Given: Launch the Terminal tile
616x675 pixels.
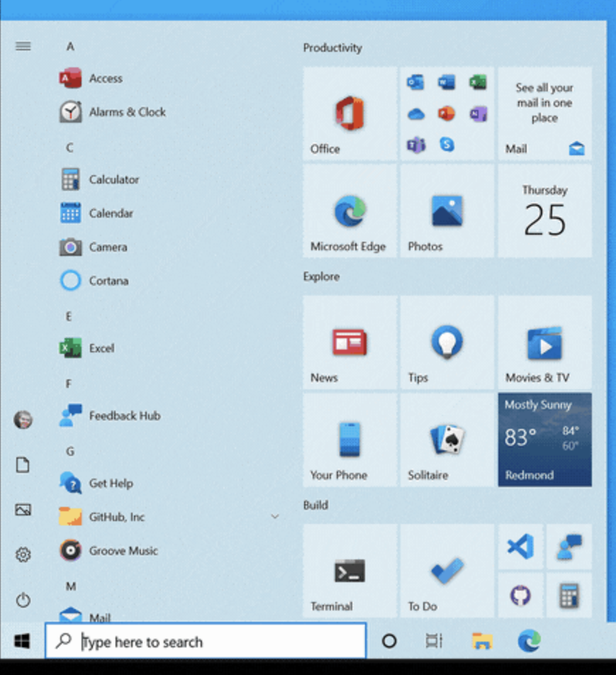Looking at the screenshot, I should coord(349,571).
